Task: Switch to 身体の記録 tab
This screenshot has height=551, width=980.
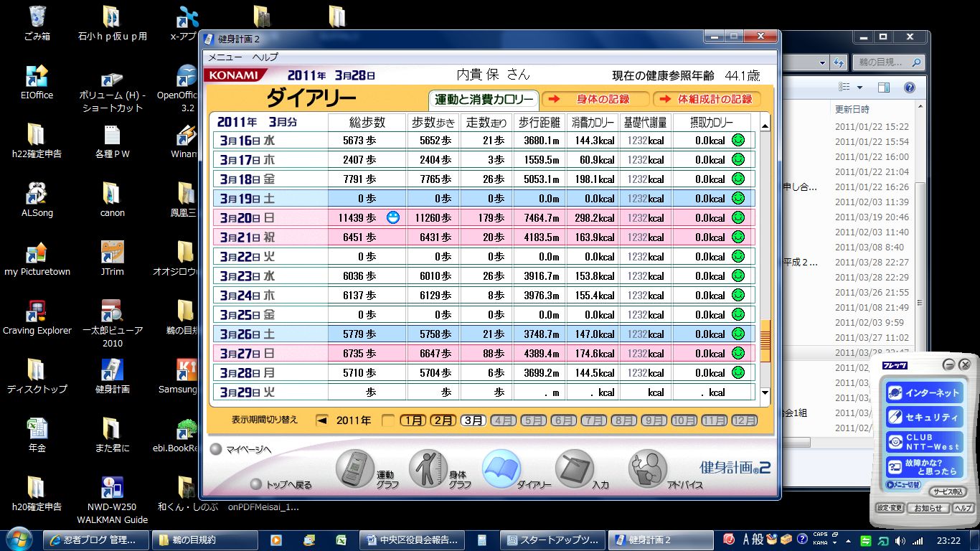Action: pyautogui.click(x=595, y=99)
